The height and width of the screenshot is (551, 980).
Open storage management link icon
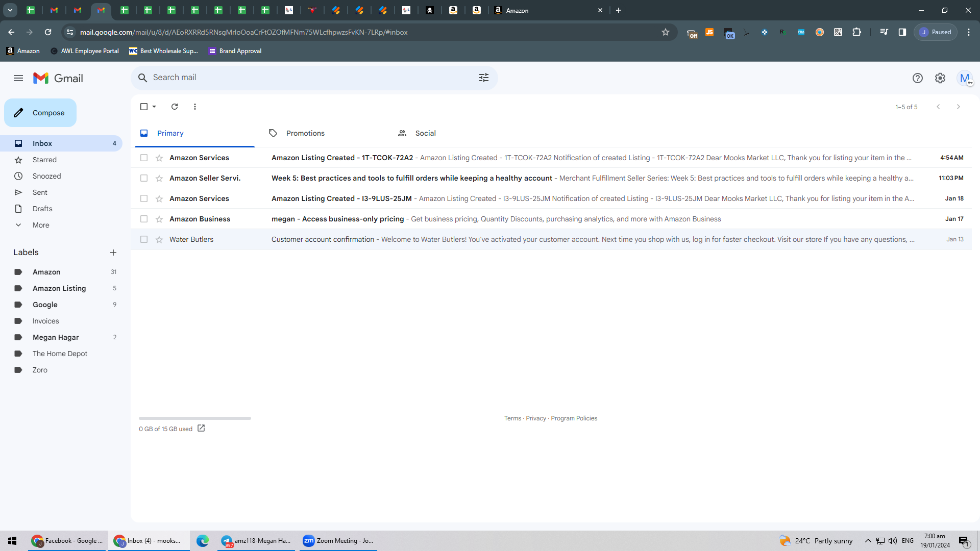click(x=201, y=429)
